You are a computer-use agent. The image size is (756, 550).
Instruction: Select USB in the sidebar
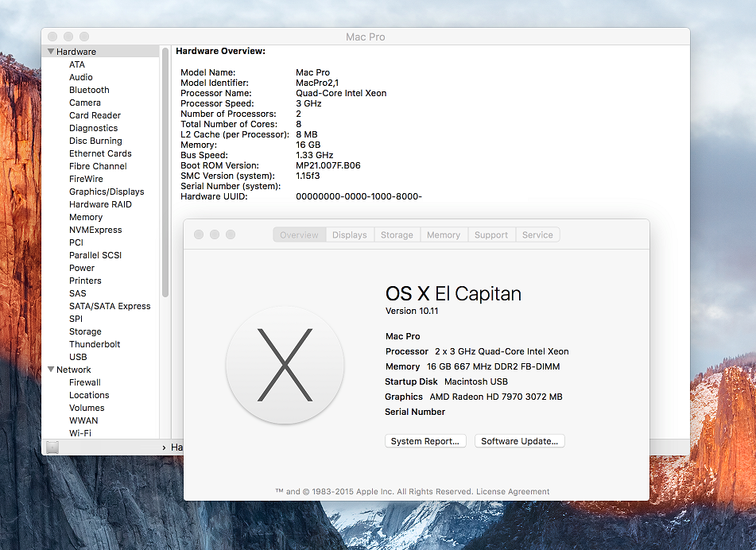coord(78,357)
